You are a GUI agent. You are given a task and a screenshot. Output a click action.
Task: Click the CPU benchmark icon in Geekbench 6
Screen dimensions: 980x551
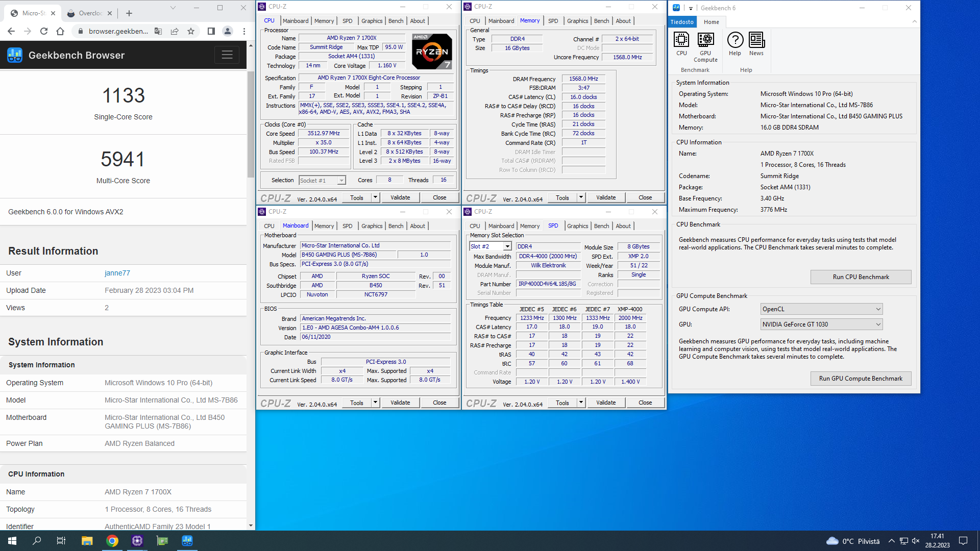point(681,44)
